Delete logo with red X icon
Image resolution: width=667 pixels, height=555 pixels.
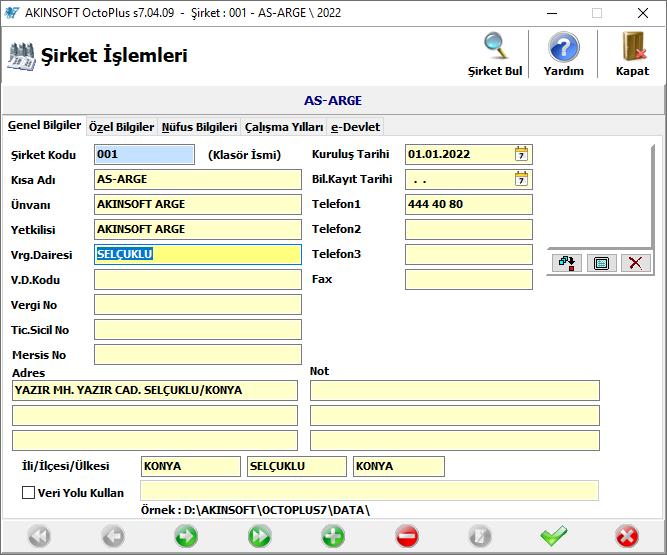click(x=636, y=263)
